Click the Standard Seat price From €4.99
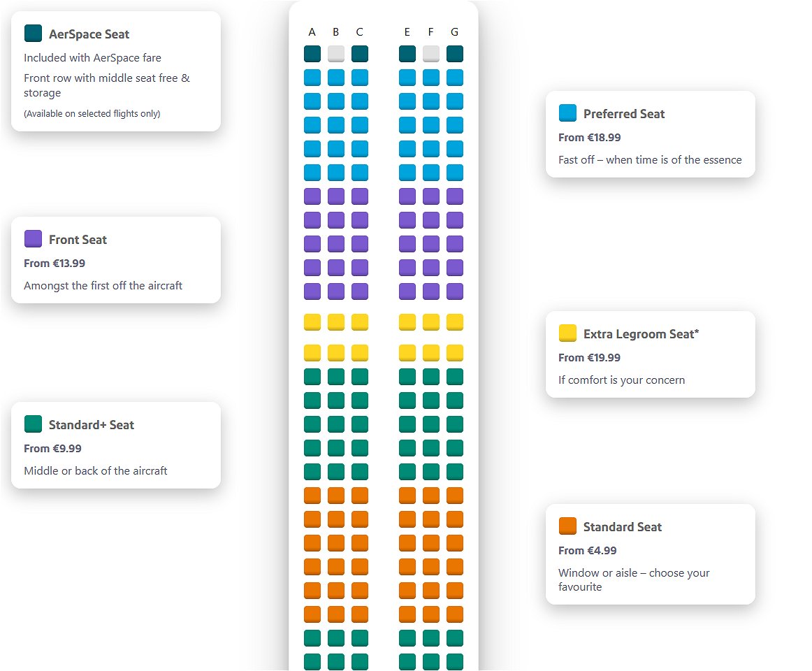 pos(587,550)
